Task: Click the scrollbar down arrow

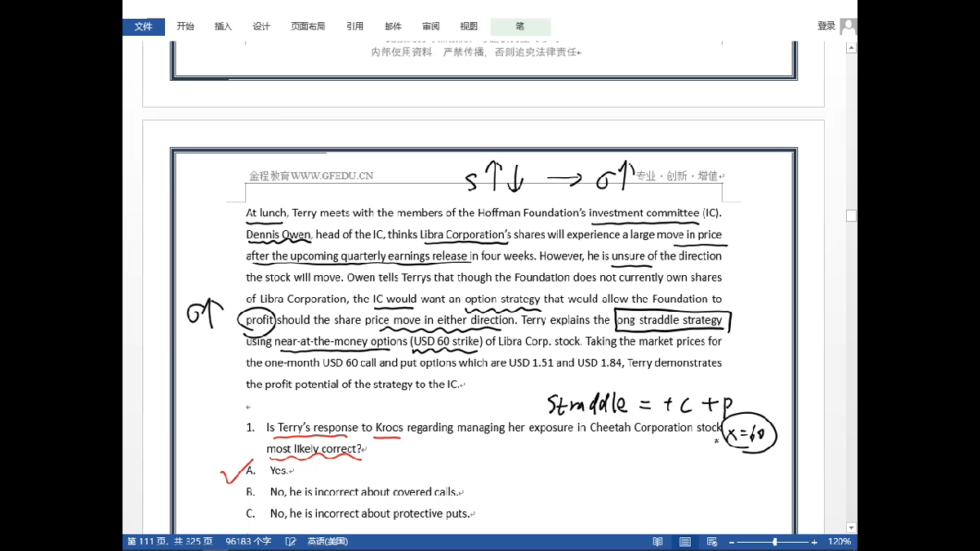Action: click(x=851, y=527)
